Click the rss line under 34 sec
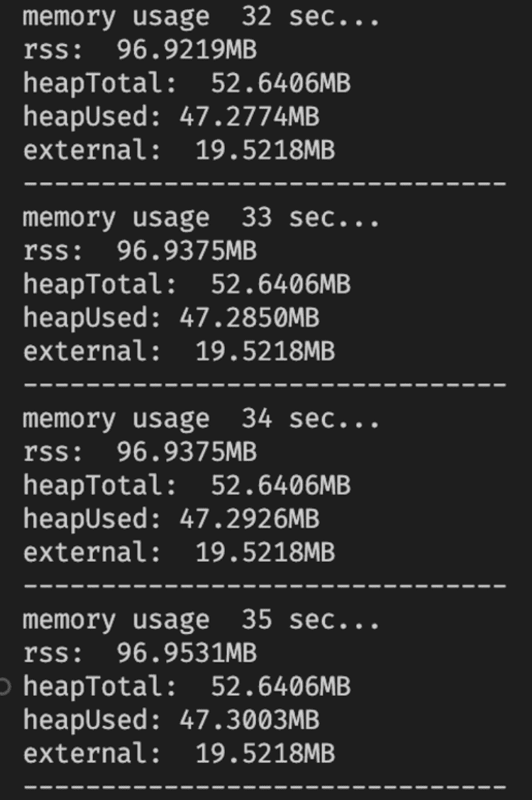This screenshot has height=800, width=532. tap(140, 452)
